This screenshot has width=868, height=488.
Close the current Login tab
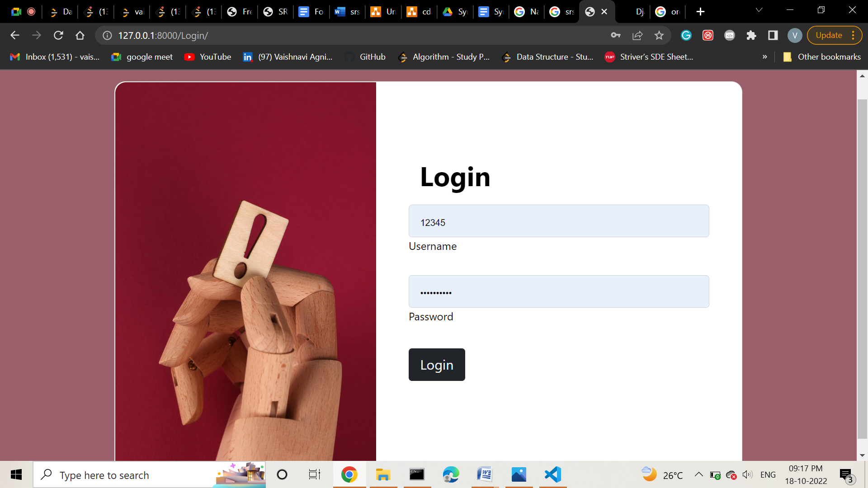click(604, 12)
